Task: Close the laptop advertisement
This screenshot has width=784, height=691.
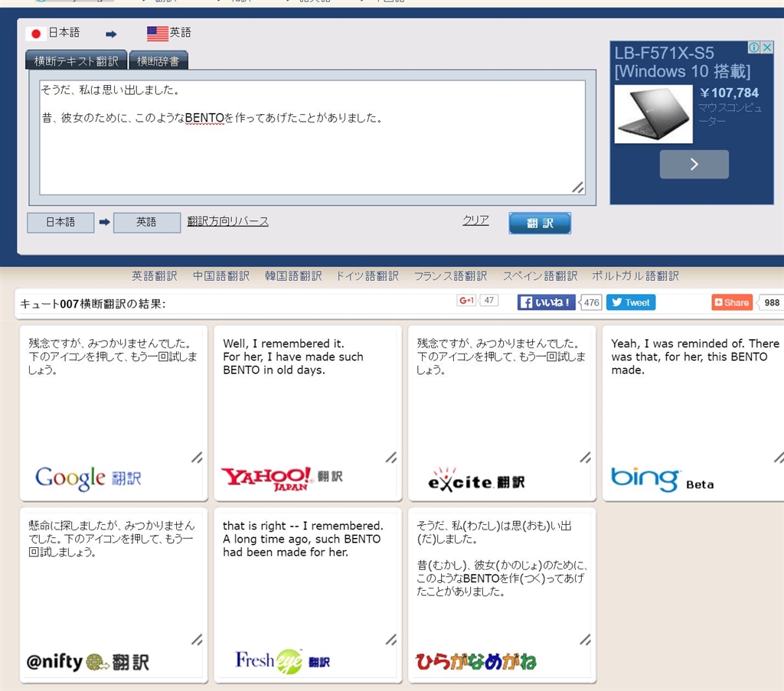Action: [767, 47]
